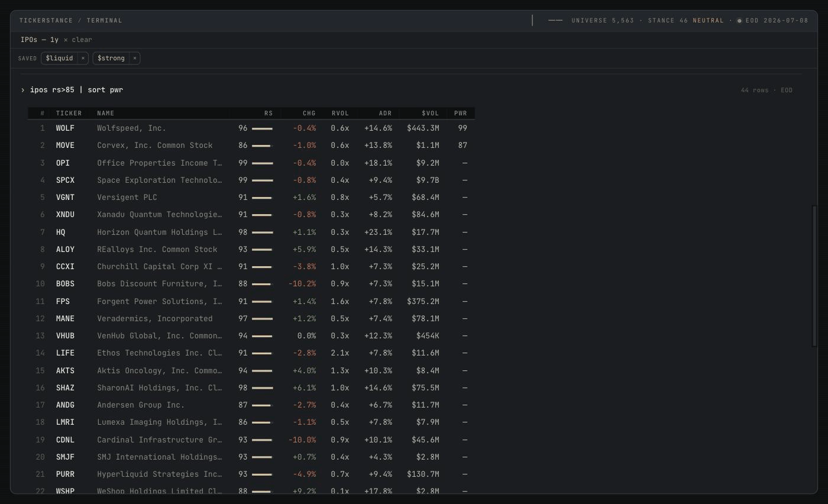Sort by the $VOL column header
828x504 pixels.
[431, 113]
